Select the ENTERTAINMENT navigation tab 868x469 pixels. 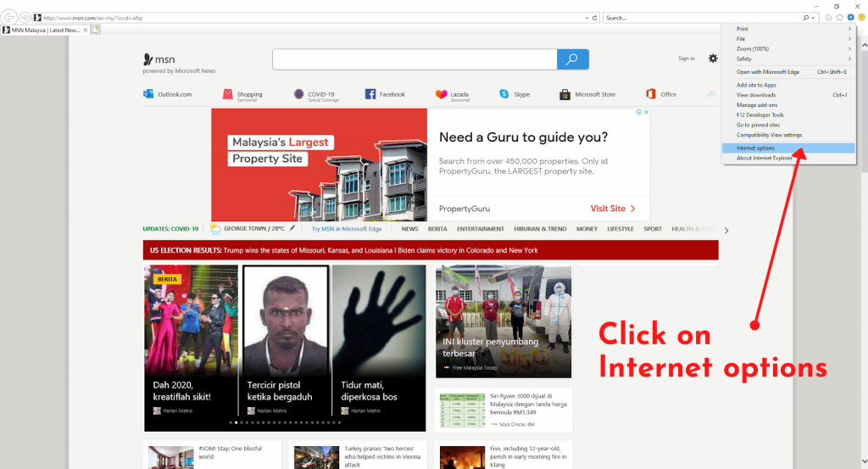[481, 229]
